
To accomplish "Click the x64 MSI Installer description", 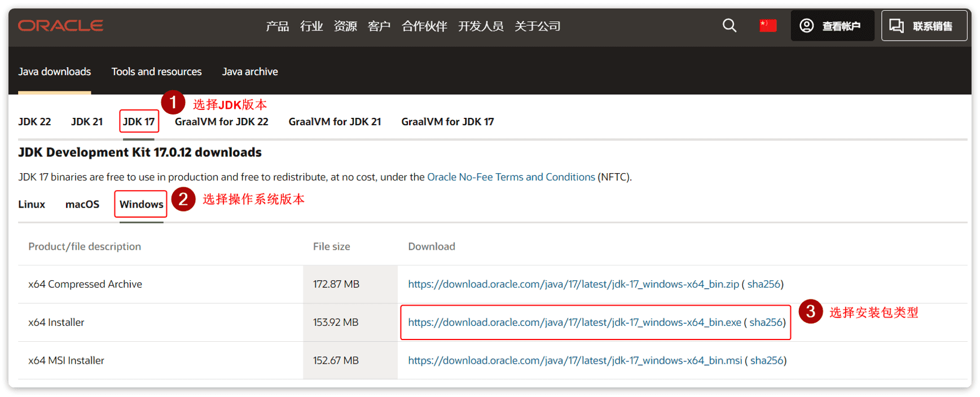I will (67, 360).
